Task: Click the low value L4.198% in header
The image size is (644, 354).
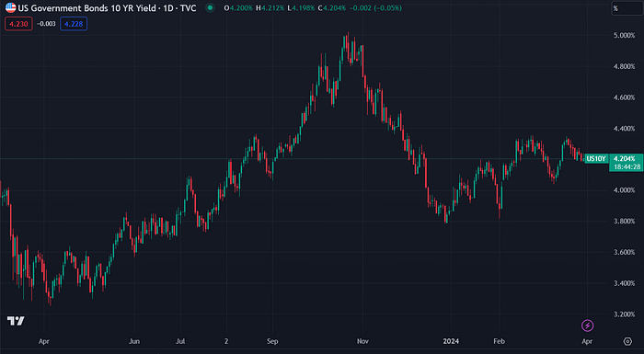Action: coord(302,8)
